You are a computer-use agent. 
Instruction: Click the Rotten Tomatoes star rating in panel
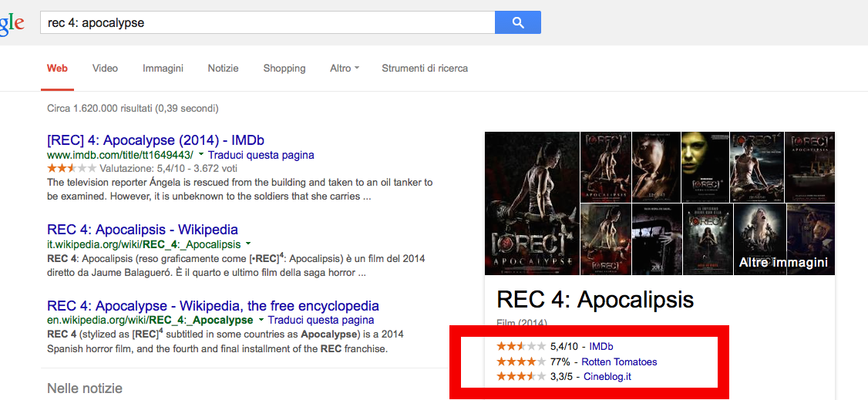(521, 361)
